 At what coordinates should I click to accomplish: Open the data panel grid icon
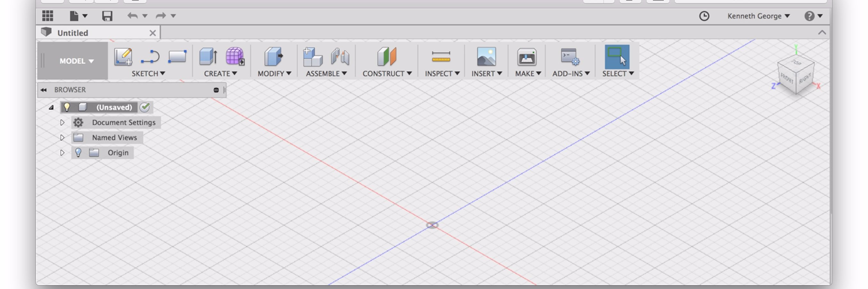(47, 16)
